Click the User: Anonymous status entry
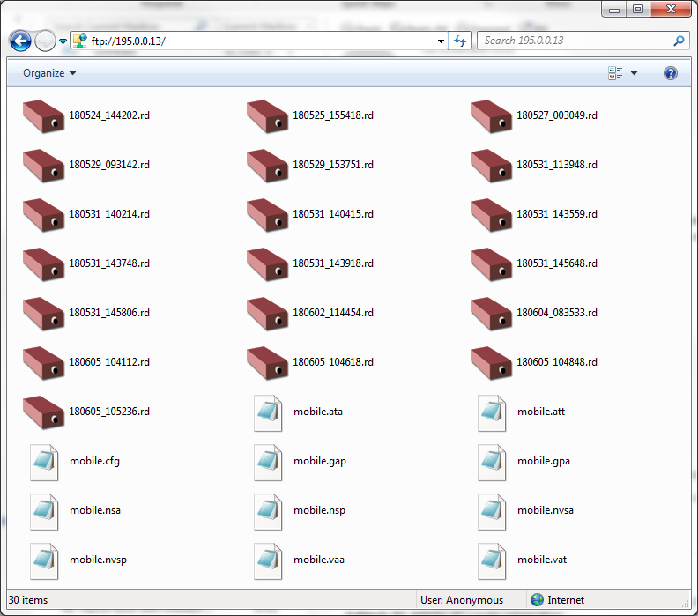 [462, 600]
